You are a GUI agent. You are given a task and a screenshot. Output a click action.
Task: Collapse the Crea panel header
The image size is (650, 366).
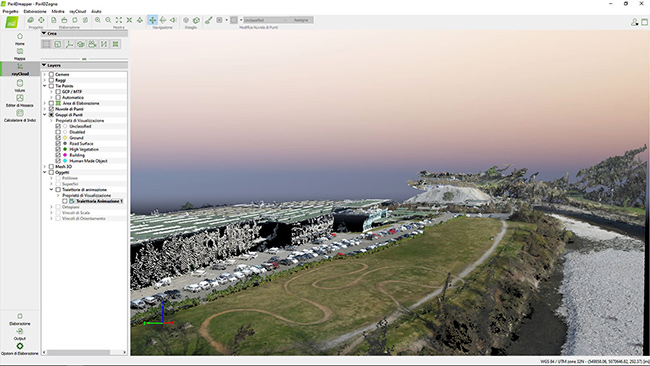pos(44,33)
